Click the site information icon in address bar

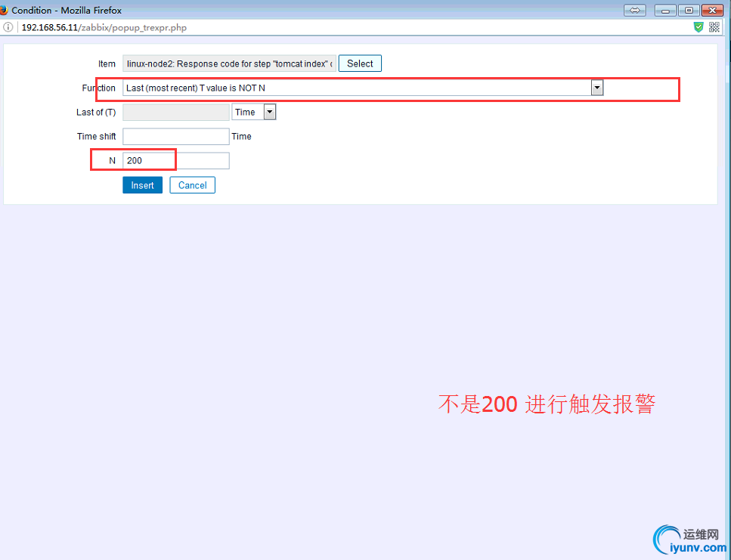8,27
